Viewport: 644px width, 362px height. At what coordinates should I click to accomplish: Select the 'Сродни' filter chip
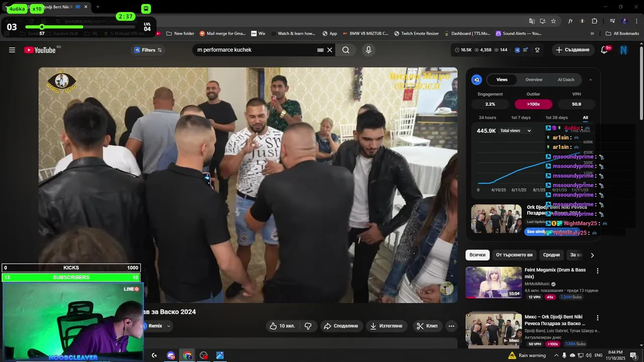pos(551,255)
